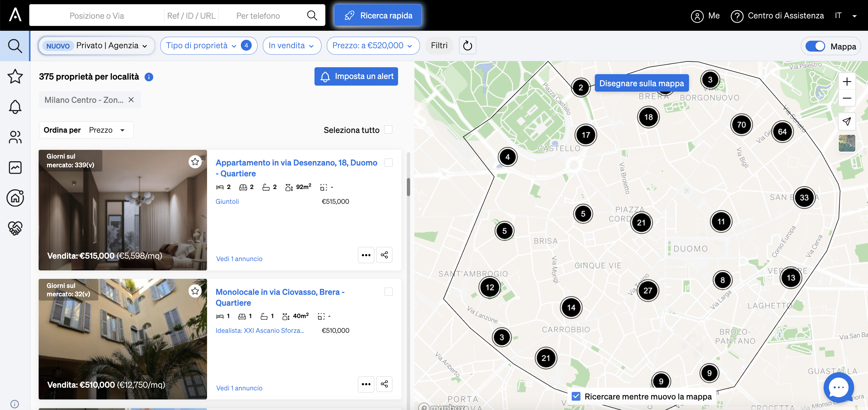Click the refresh/reload icon next to Filtri
The height and width of the screenshot is (410, 868).
(468, 45)
